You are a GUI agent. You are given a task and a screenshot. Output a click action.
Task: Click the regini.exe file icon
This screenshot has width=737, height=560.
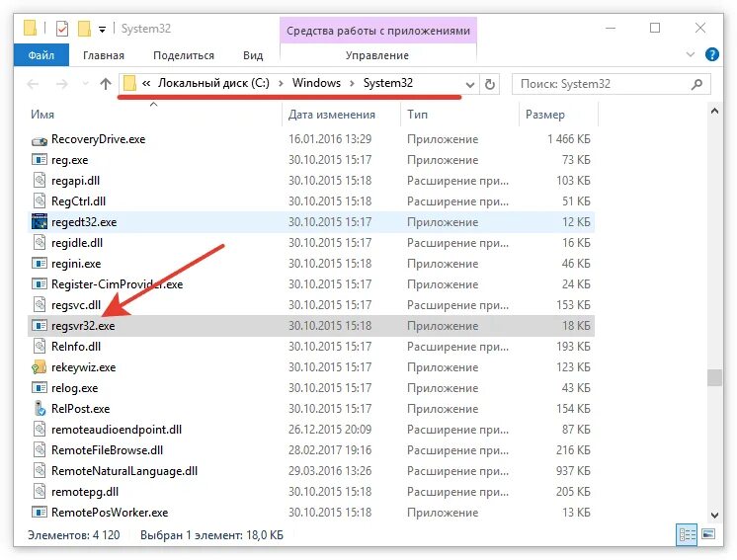[x=40, y=263]
